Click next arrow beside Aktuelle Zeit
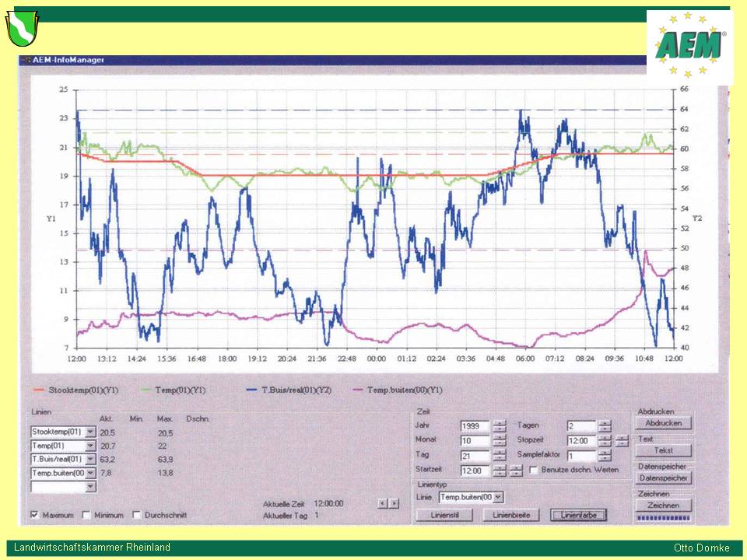Image resolution: width=747 pixels, height=560 pixels. tap(395, 503)
